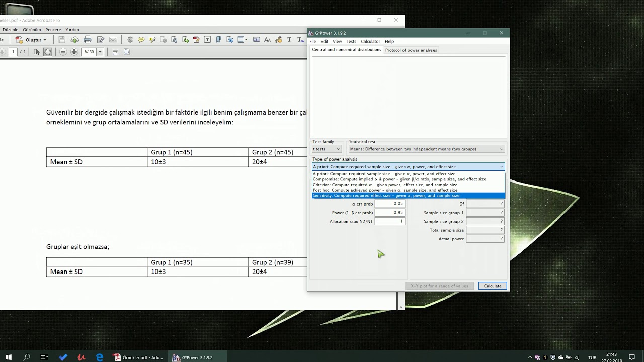
Task: Open G*Power Edit menu
Action: pyautogui.click(x=325, y=41)
